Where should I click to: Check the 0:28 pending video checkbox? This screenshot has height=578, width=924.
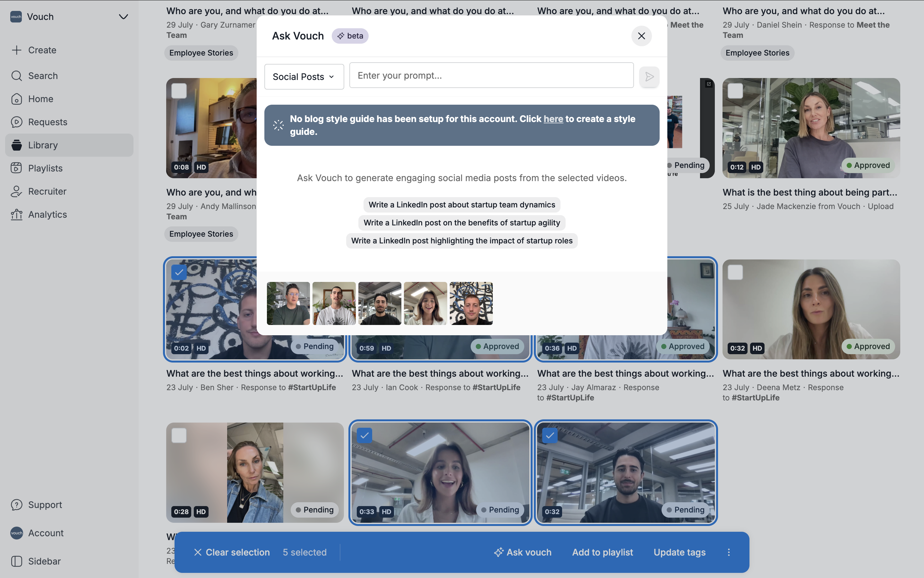(x=179, y=435)
